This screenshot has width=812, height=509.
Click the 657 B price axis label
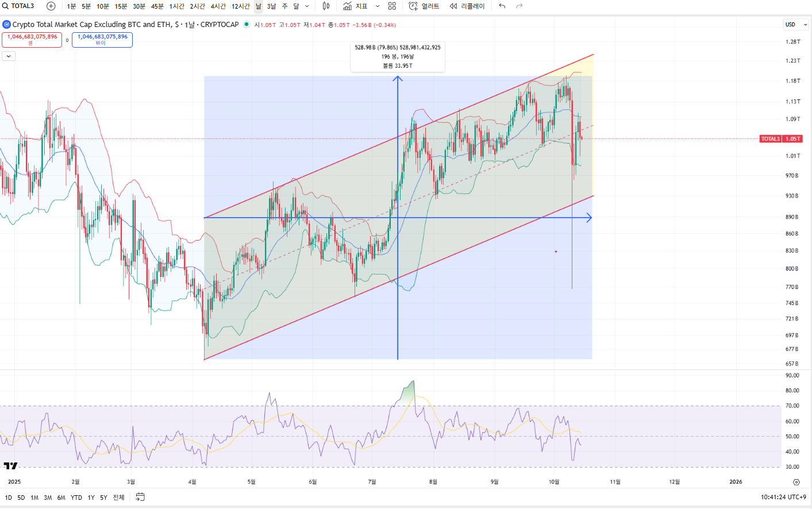click(792, 364)
